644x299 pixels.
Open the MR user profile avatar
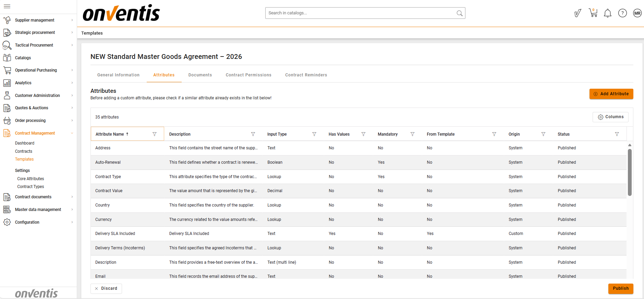point(637,13)
